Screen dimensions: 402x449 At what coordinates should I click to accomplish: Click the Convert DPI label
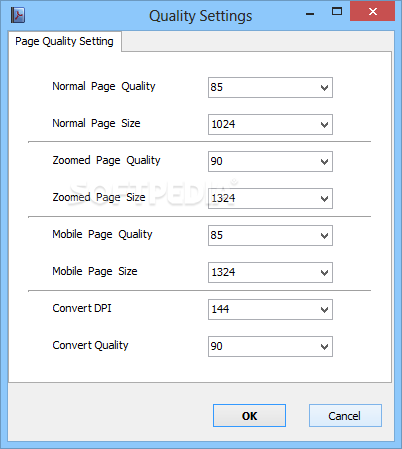pos(82,308)
